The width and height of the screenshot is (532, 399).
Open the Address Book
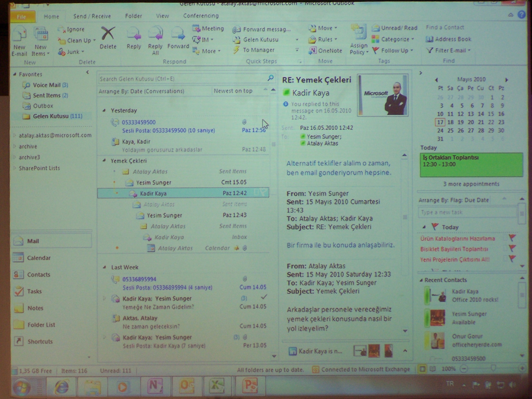(448, 39)
